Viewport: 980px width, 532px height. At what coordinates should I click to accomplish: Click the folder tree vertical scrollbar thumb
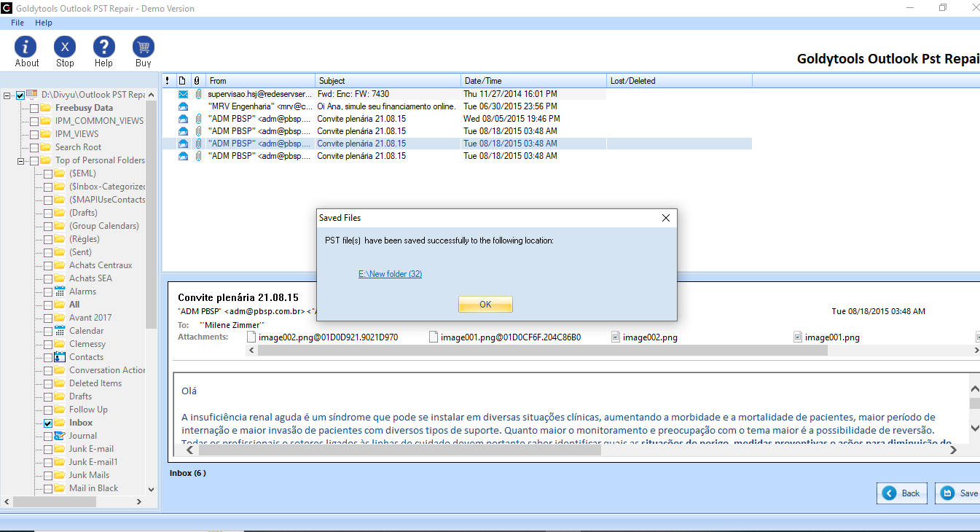[152, 215]
